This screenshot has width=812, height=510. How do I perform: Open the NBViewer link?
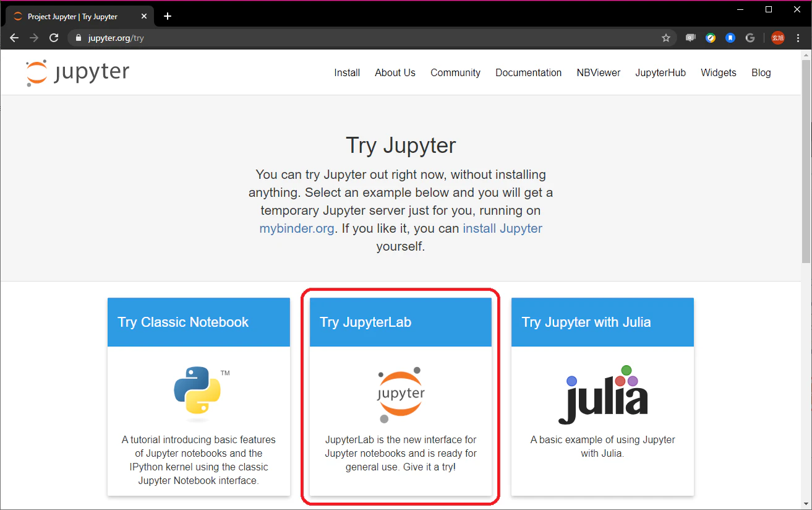(x=599, y=72)
